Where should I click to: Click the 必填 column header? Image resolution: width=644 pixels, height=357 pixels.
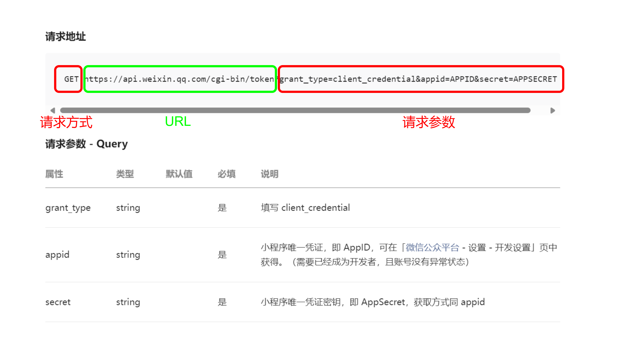pos(226,174)
